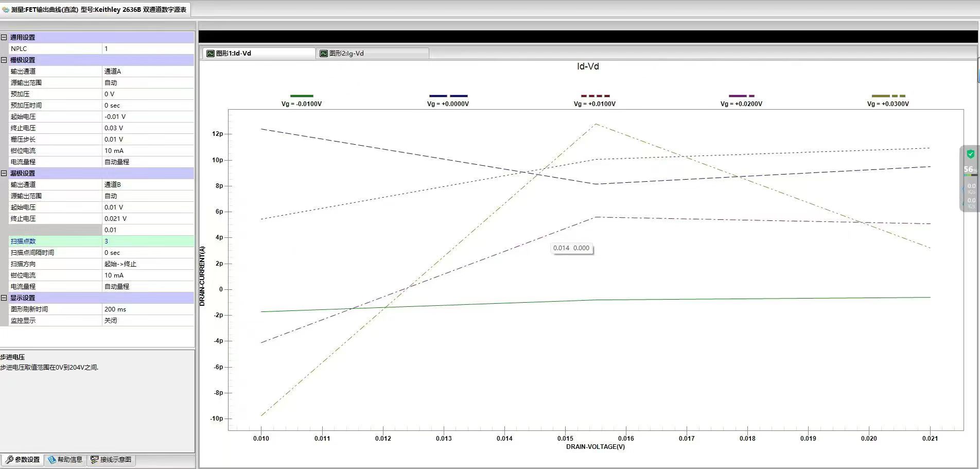Click the wrench icon on 参数设置 tab
980x469 pixels.
(9, 460)
